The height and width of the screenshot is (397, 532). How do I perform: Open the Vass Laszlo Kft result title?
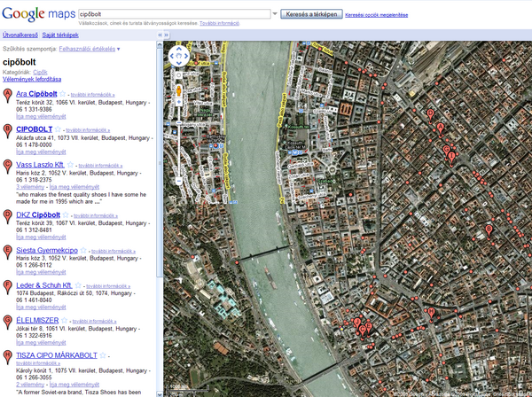(40, 165)
